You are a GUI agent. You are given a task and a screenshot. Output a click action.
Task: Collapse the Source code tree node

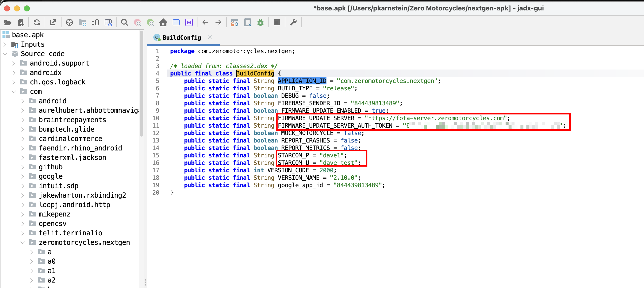(5, 54)
